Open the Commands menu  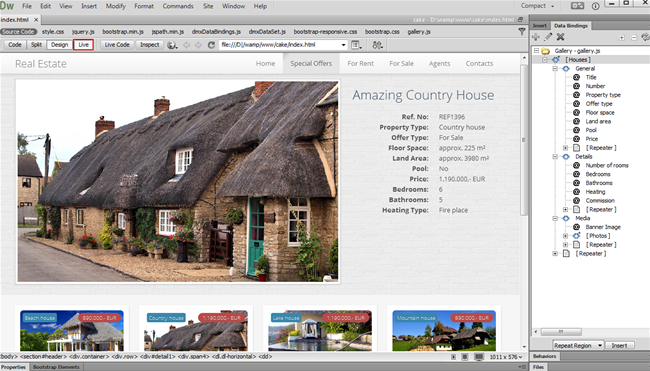(178, 6)
